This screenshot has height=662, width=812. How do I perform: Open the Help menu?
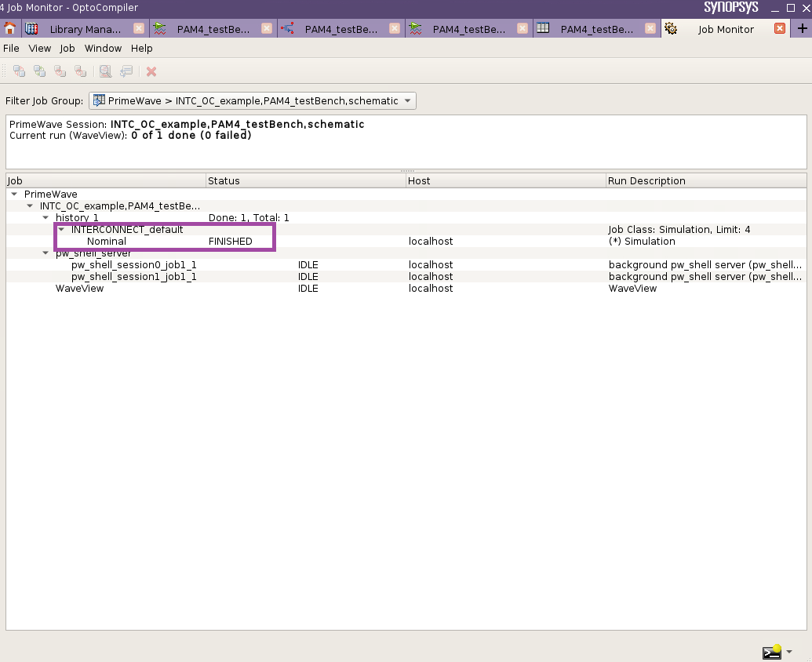(x=141, y=48)
